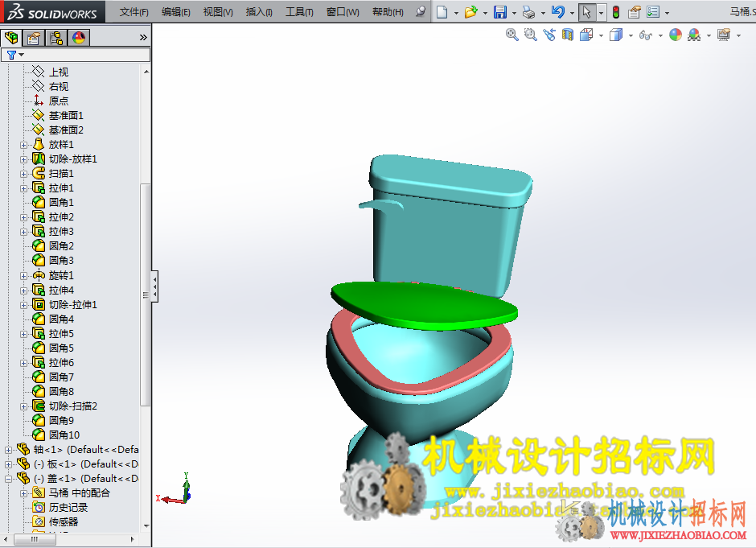The image size is (756, 548).
Task: Collapse the 盖<1> component node
Action: click(x=8, y=479)
